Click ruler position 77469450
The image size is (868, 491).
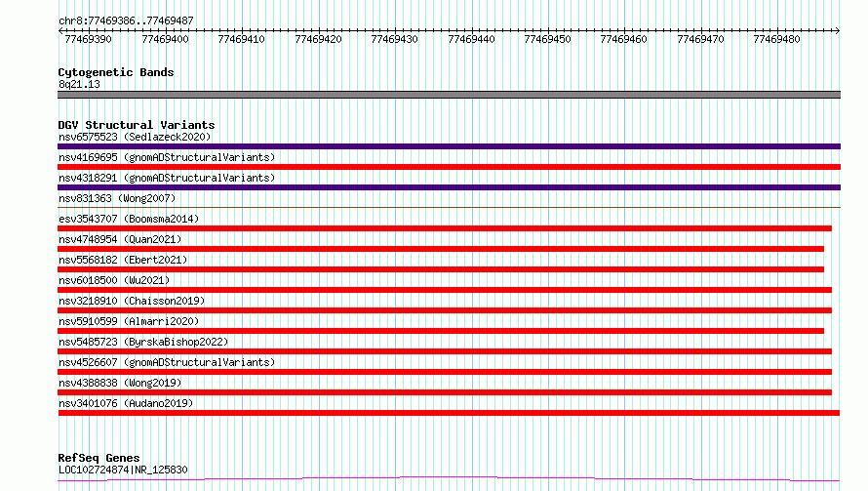[x=547, y=39]
